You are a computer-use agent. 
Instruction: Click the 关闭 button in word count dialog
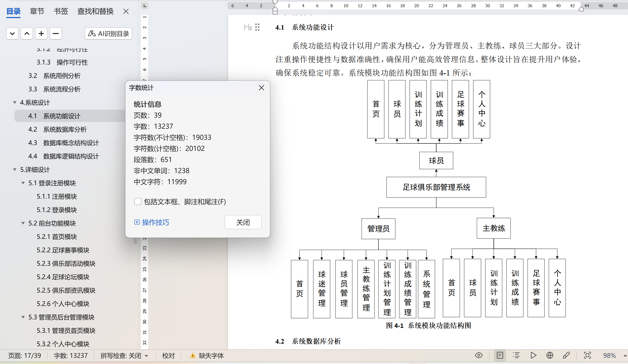point(243,222)
